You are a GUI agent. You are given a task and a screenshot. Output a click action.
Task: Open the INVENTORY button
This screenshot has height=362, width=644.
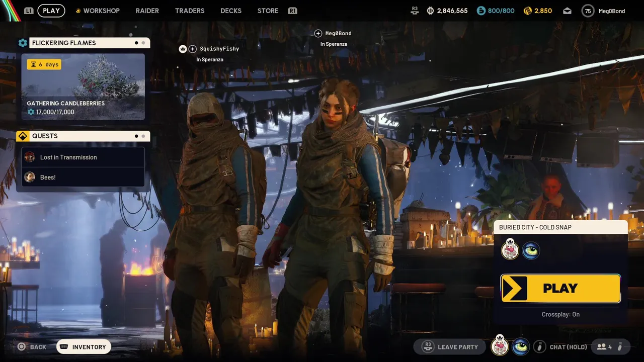tap(84, 347)
